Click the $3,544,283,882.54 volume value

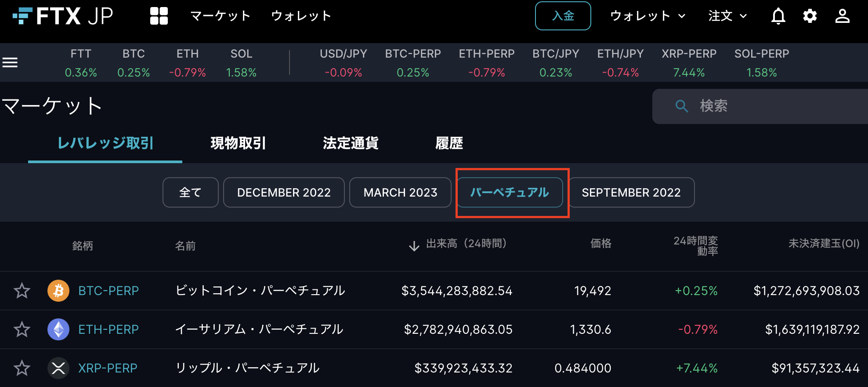pyautogui.click(x=457, y=291)
